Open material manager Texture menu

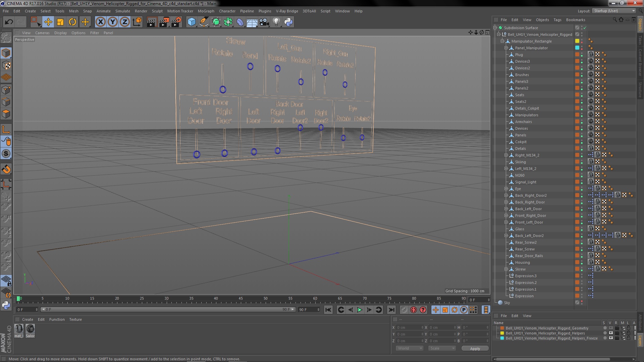point(75,319)
